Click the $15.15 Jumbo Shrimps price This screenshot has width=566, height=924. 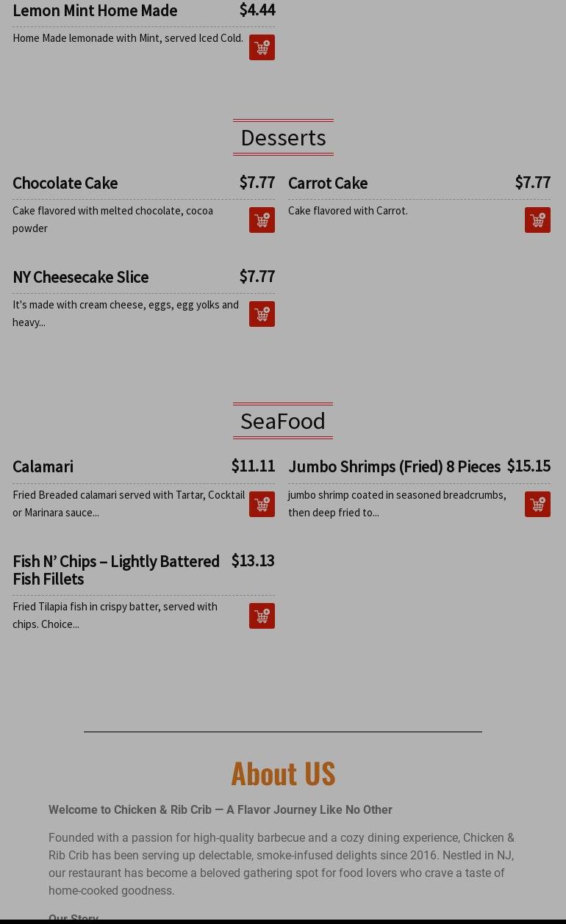(529, 466)
